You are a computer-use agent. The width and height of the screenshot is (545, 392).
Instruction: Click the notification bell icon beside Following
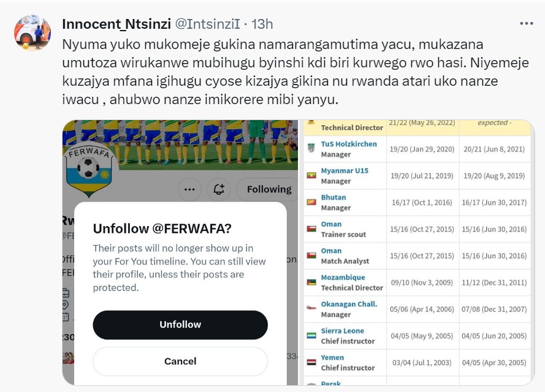click(218, 189)
